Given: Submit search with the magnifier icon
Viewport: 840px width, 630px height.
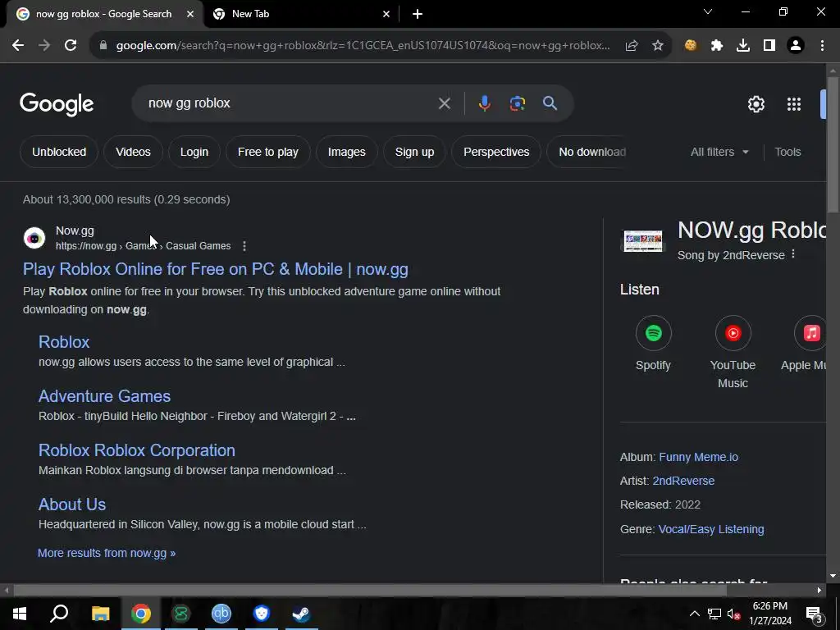Looking at the screenshot, I should point(550,103).
